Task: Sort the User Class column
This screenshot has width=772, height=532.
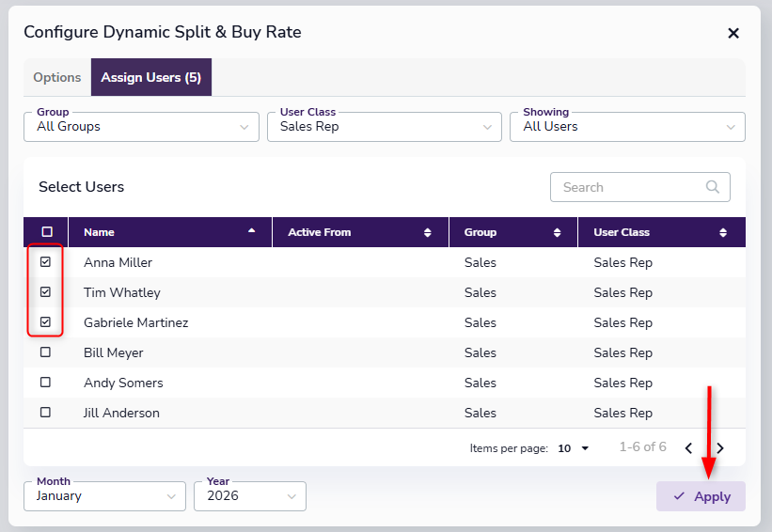Action: pyautogui.click(x=722, y=232)
